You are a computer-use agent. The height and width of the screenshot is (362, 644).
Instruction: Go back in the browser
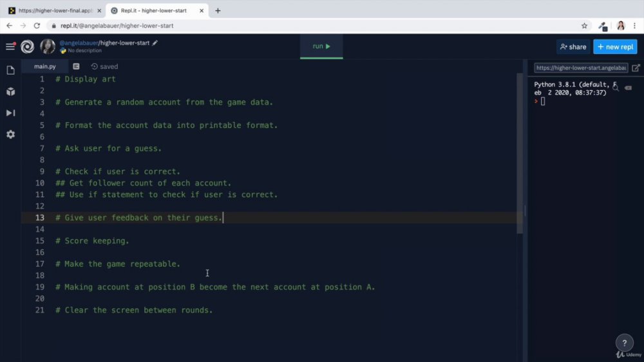pos(9,26)
